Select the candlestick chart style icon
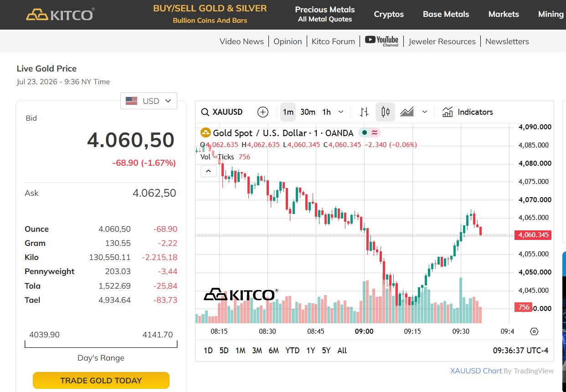Viewport: 566px width, 392px height. click(385, 112)
